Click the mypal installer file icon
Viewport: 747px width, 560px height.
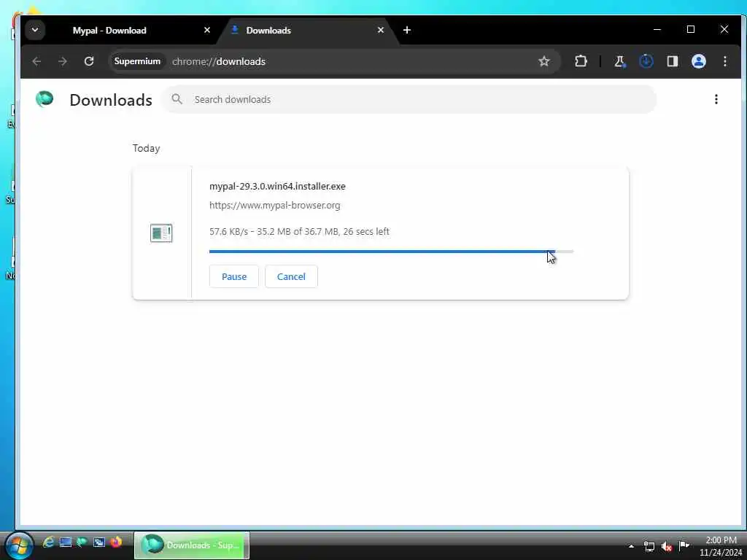point(161,233)
